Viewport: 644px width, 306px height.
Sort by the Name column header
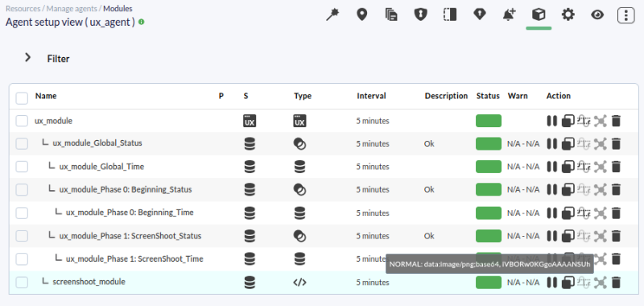point(46,96)
